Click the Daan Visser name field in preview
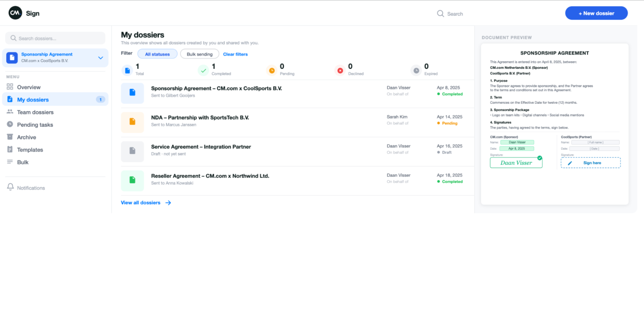 click(517, 142)
